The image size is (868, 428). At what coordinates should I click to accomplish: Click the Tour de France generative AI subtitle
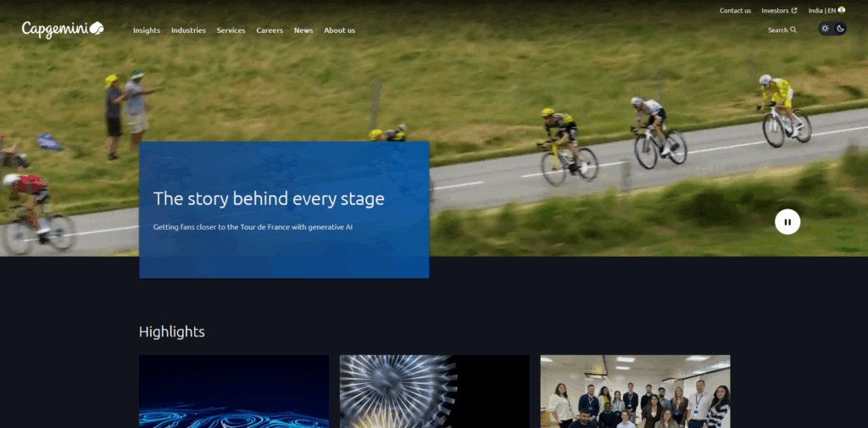coord(253,227)
